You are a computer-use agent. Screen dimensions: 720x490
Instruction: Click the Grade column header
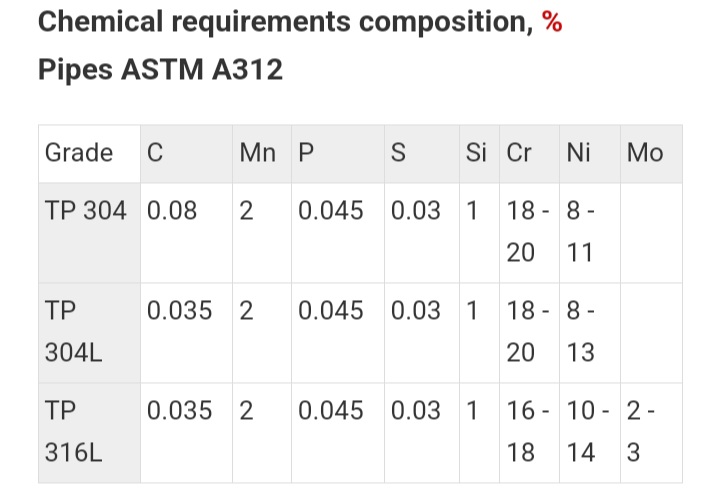click(x=90, y=154)
